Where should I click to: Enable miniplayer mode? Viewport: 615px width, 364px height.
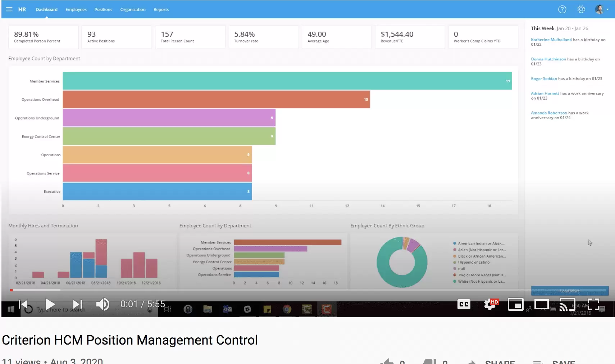(515, 305)
